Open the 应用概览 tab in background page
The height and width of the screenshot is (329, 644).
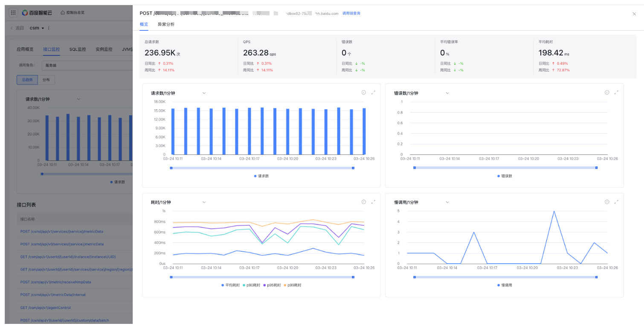pos(25,49)
